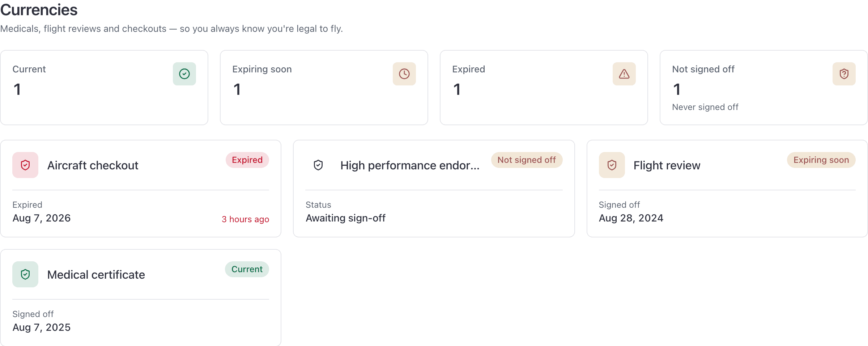This screenshot has height=346, width=868.
Task: Click the Never signed off subtitle text
Action: (705, 107)
